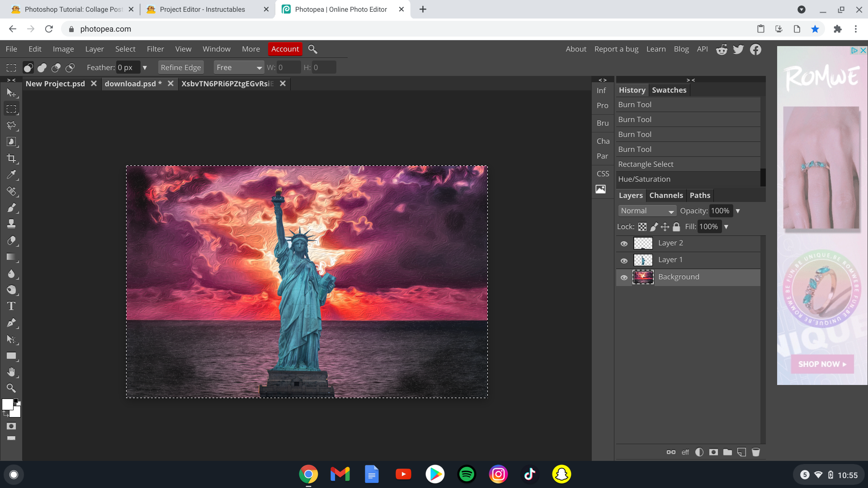Collapse the left toolbar with arrows
The width and height of the screenshot is (868, 488).
(11, 80)
